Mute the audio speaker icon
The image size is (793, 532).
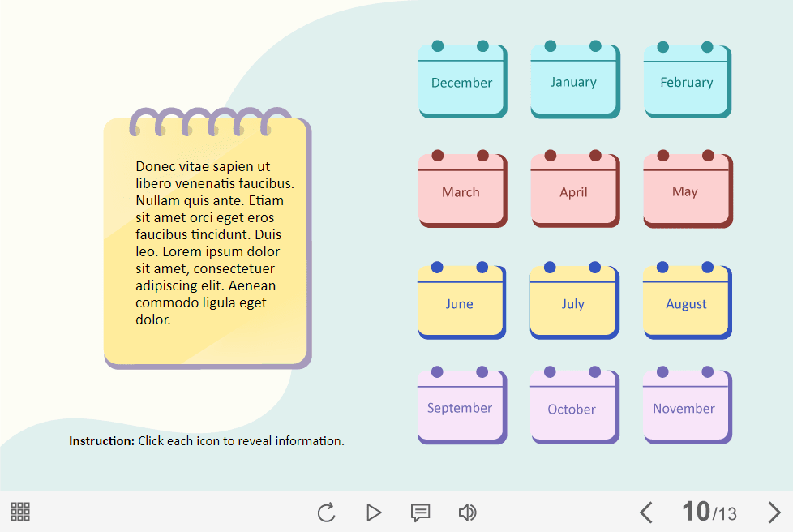(x=467, y=513)
